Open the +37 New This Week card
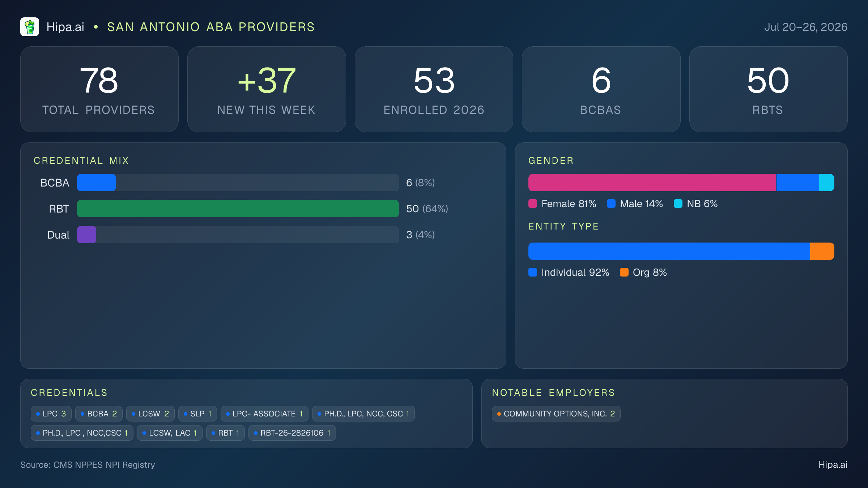 point(267,89)
